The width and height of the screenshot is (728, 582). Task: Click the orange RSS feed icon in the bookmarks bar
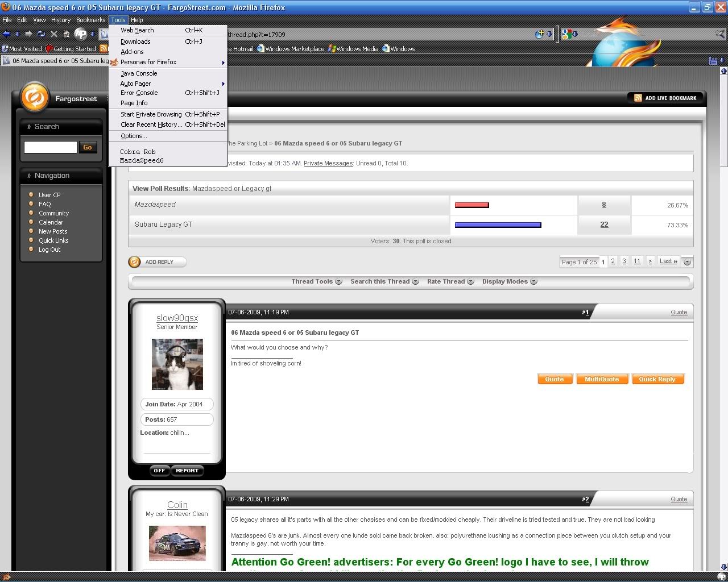click(x=104, y=49)
